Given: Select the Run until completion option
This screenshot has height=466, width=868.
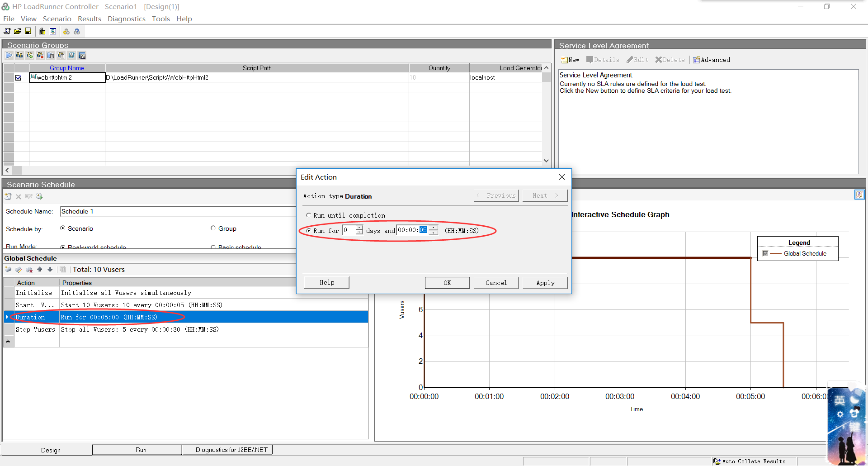Looking at the screenshot, I should (x=309, y=215).
